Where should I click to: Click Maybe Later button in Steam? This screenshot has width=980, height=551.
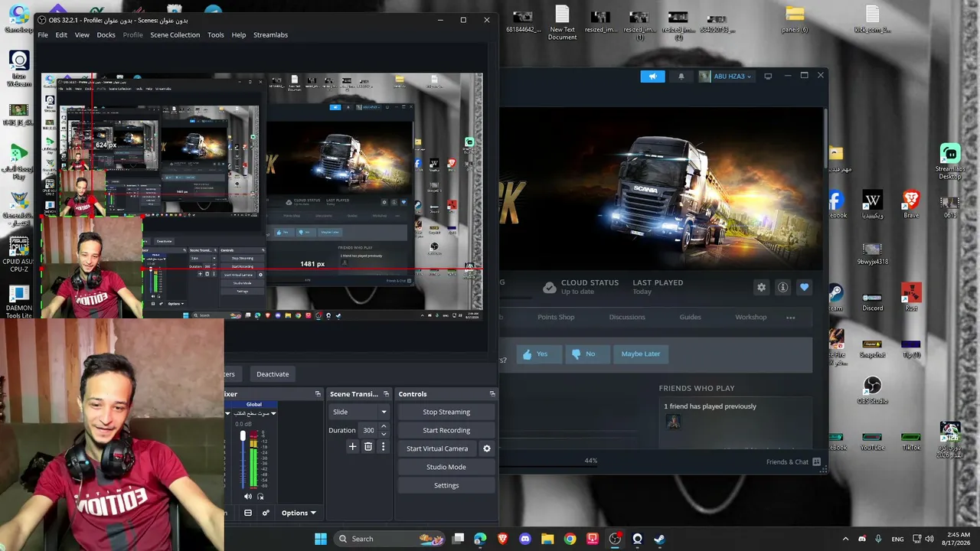click(x=641, y=354)
